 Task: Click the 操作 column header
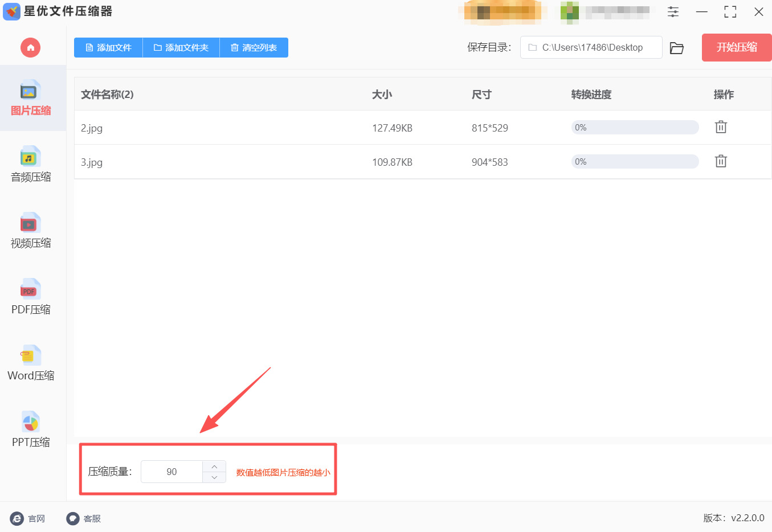724,95
